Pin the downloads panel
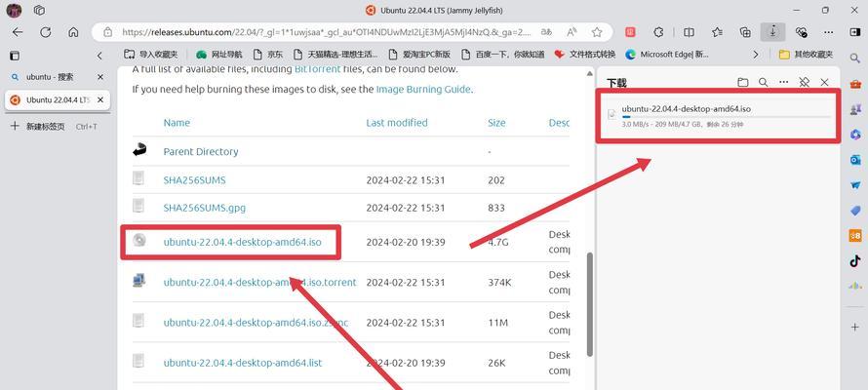The image size is (868, 390). (805, 83)
